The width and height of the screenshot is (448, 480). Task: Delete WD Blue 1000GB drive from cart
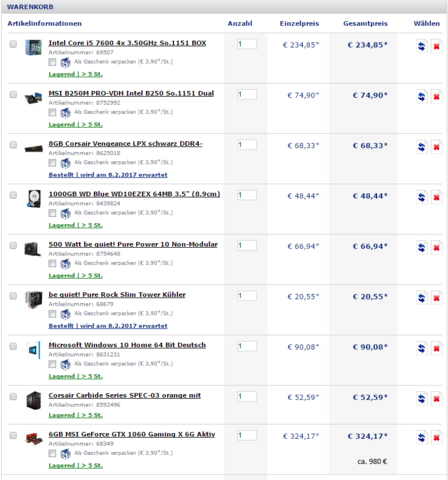click(436, 197)
